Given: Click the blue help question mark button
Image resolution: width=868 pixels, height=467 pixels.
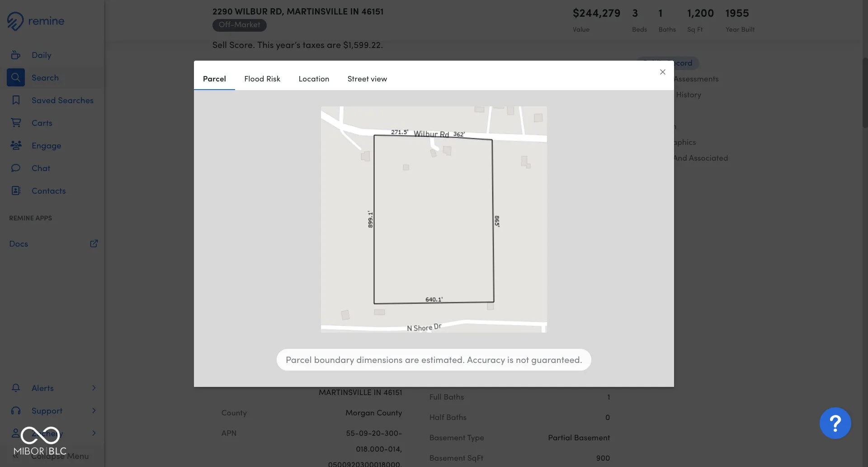Looking at the screenshot, I should [835, 424].
